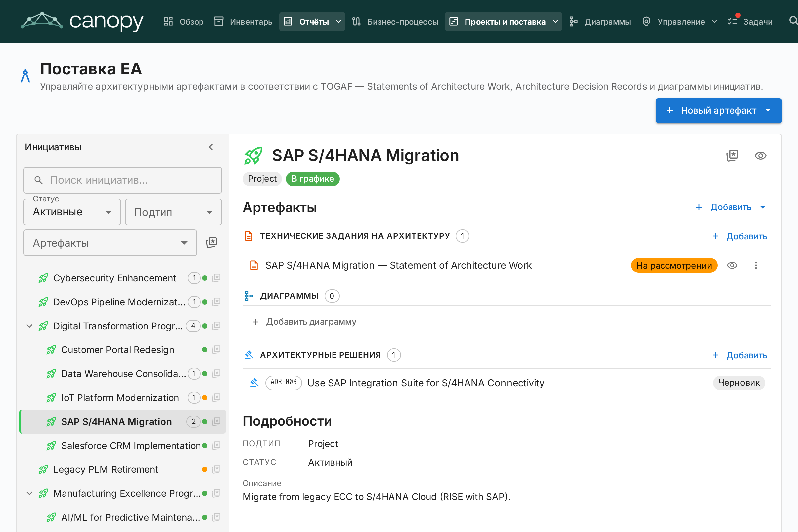Collapse the Manufacturing Excellence Program tree node
The height and width of the screenshot is (532, 798).
click(x=29, y=493)
